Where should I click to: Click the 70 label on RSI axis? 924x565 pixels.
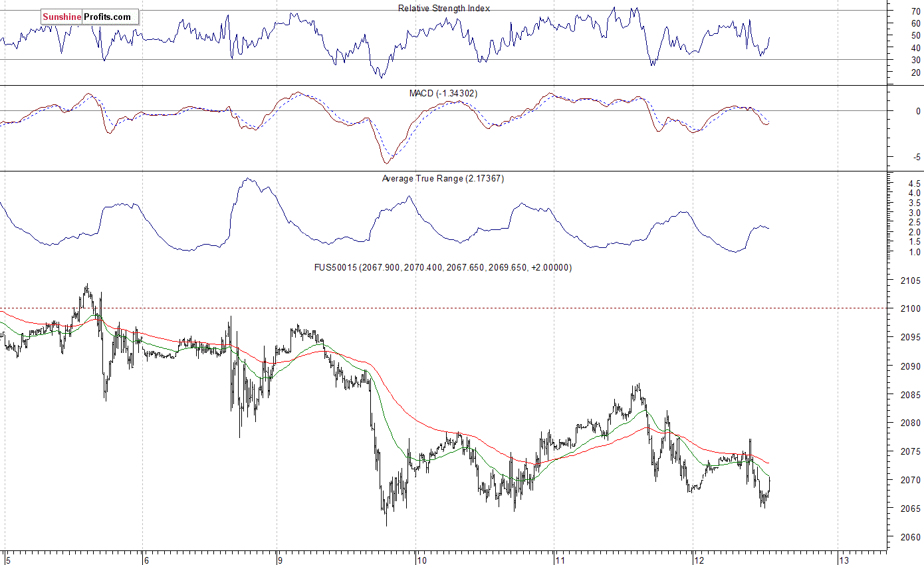click(x=915, y=11)
